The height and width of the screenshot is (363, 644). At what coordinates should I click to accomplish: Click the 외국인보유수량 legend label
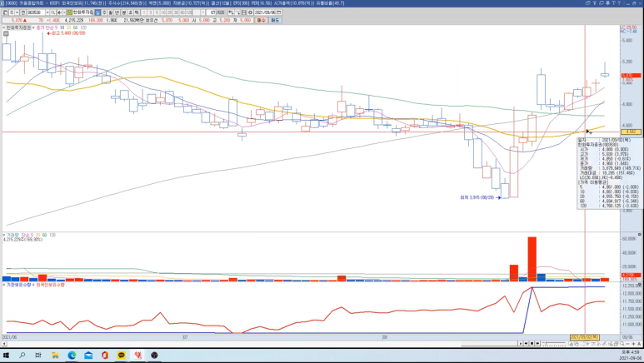51,285
